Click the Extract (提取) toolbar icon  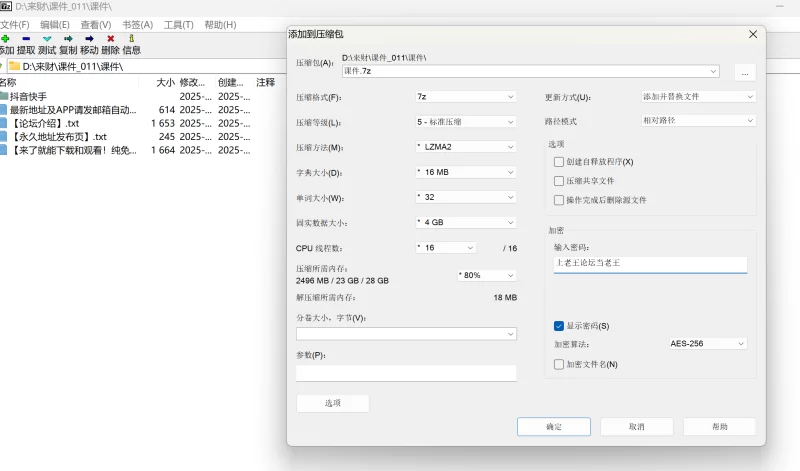point(26,39)
